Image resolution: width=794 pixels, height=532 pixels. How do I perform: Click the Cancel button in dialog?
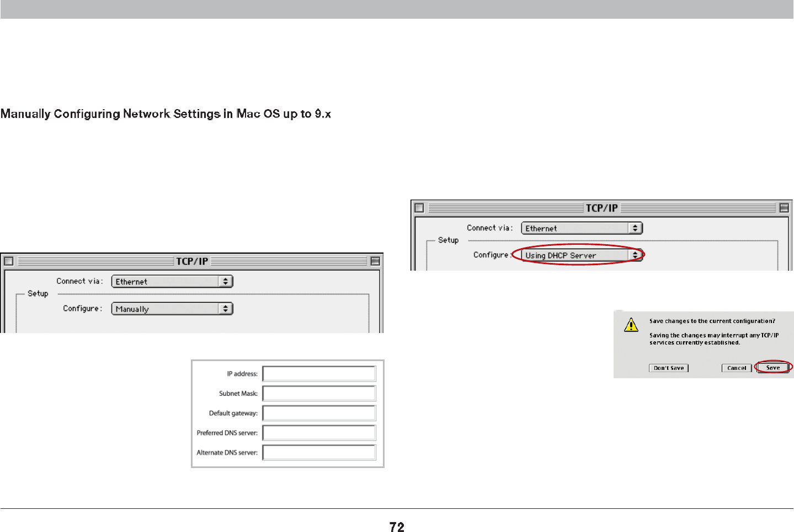[737, 368]
